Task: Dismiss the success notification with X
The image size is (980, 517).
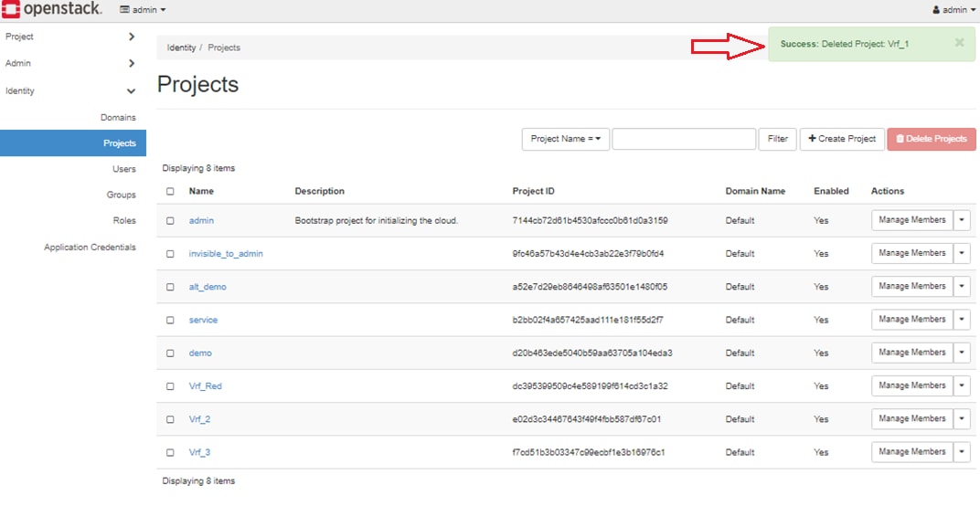Action: pyautogui.click(x=959, y=42)
